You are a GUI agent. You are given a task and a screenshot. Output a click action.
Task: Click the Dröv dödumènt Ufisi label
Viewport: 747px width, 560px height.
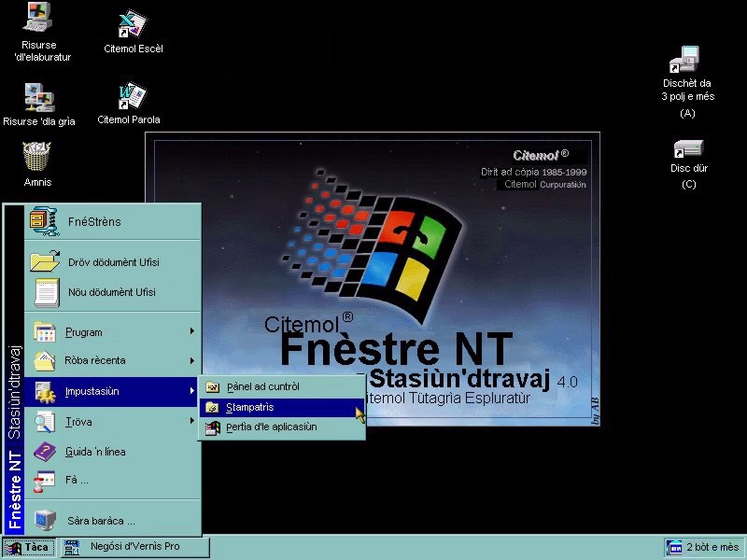(x=113, y=262)
